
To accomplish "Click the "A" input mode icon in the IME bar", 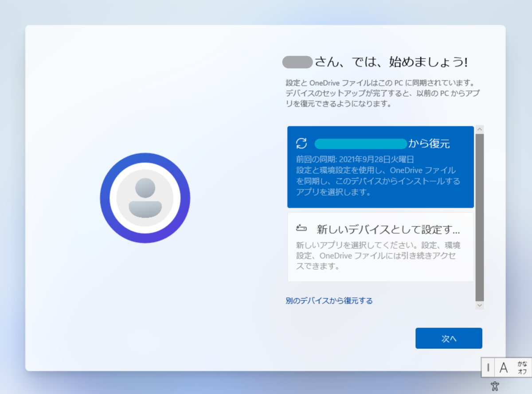I will click(x=504, y=368).
